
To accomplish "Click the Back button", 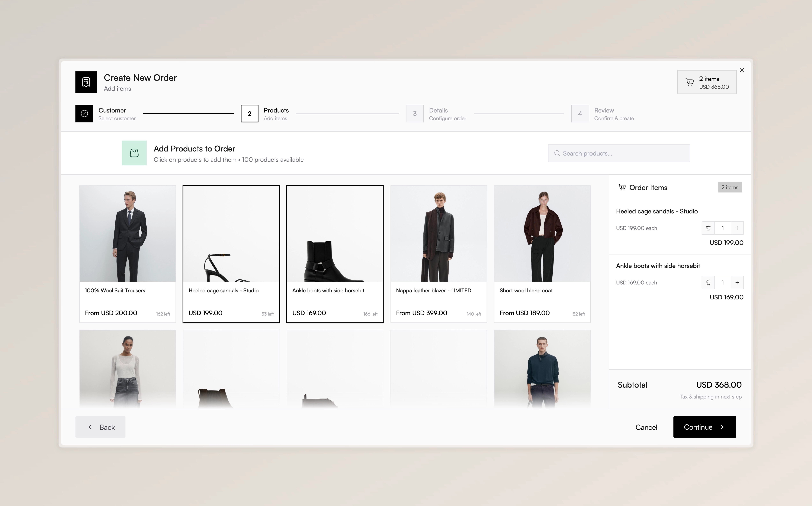I will point(100,427).
